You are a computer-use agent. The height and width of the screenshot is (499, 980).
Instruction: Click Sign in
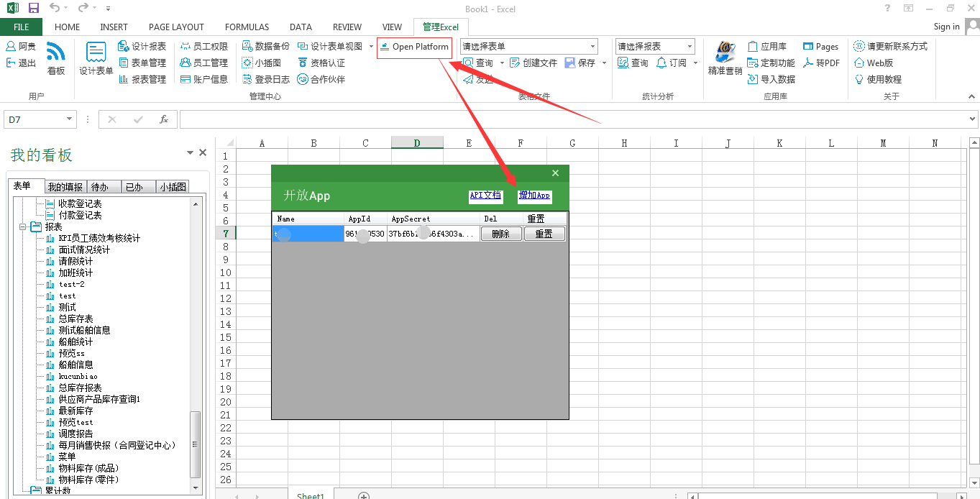(946, 27)
